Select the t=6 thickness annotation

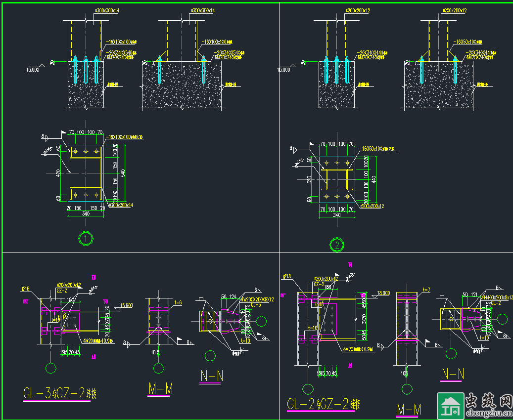click(x=179, y=302)
